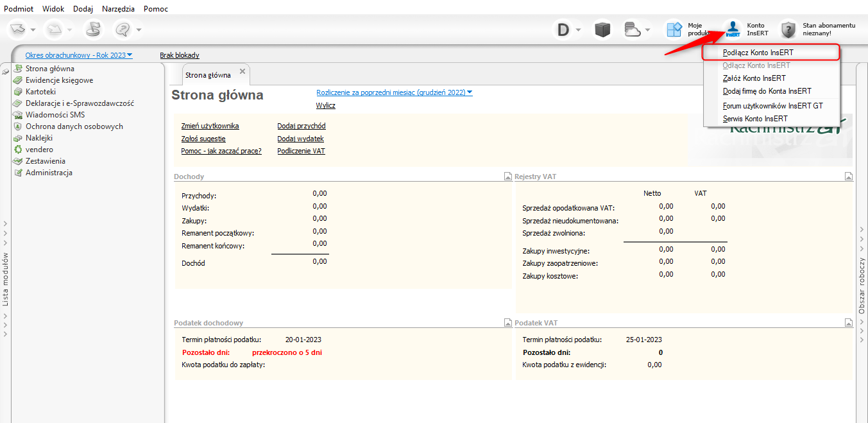Open the Pomoc menu
868x423 pixels.
(x=156, y=9)
